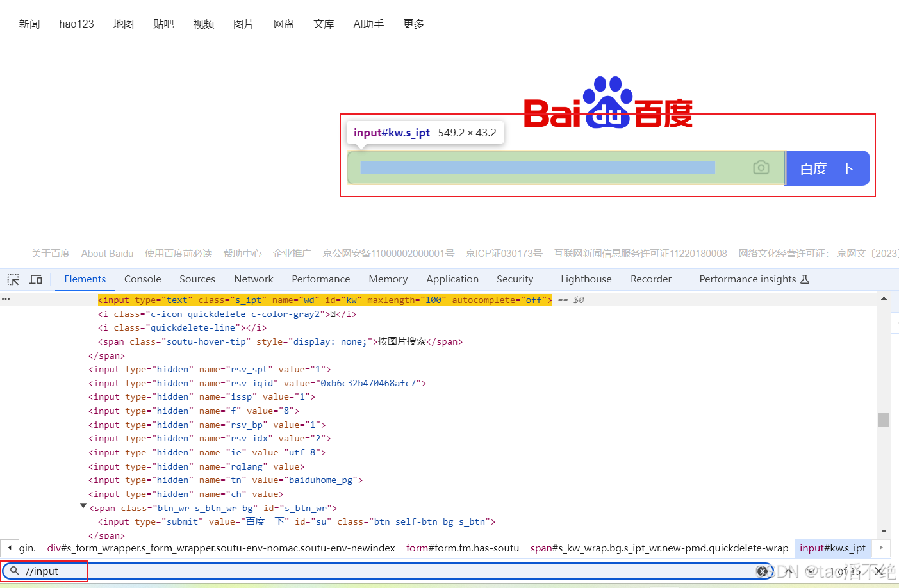
Task: Click the 京公网安备11000002000001号 footer link
Action: (x=388, y=254)
